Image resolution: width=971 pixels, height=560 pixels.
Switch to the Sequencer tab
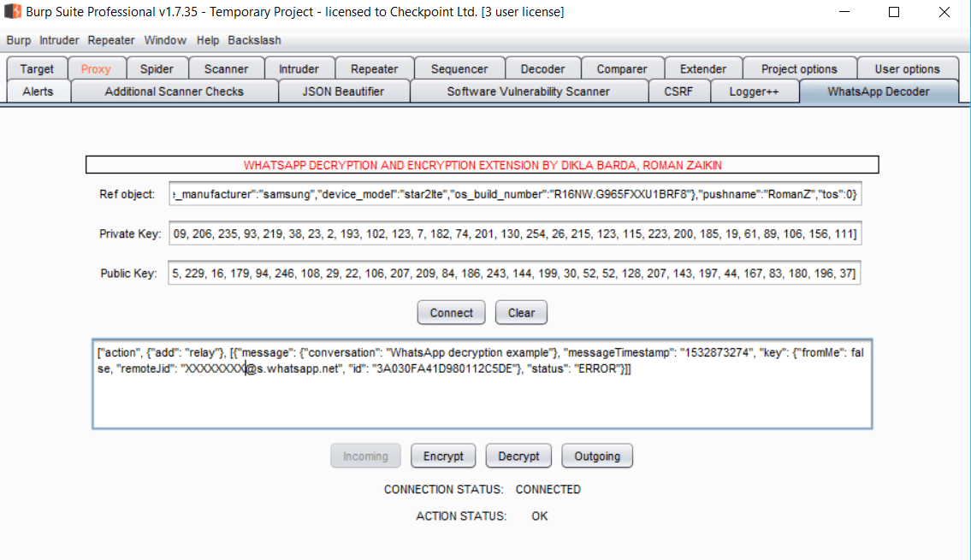[459, 68]
